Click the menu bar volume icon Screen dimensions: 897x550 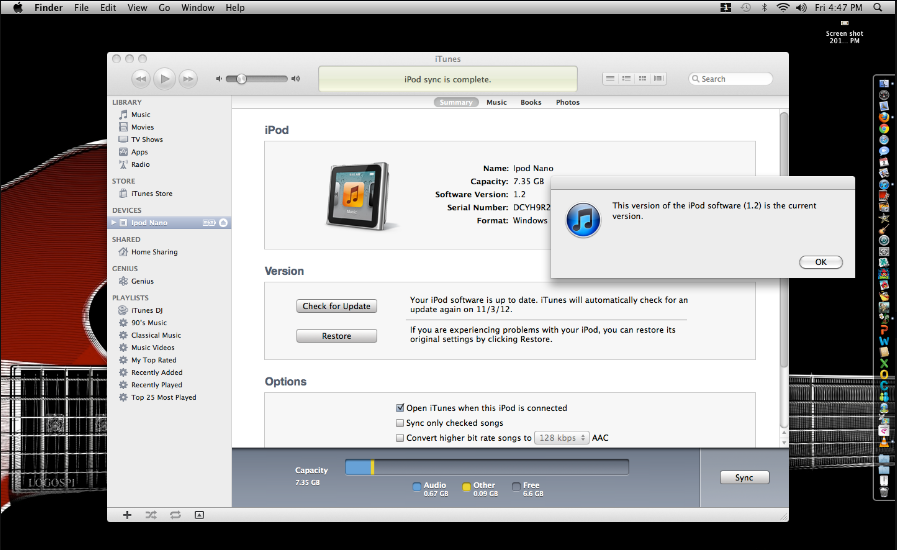point(801,7)
